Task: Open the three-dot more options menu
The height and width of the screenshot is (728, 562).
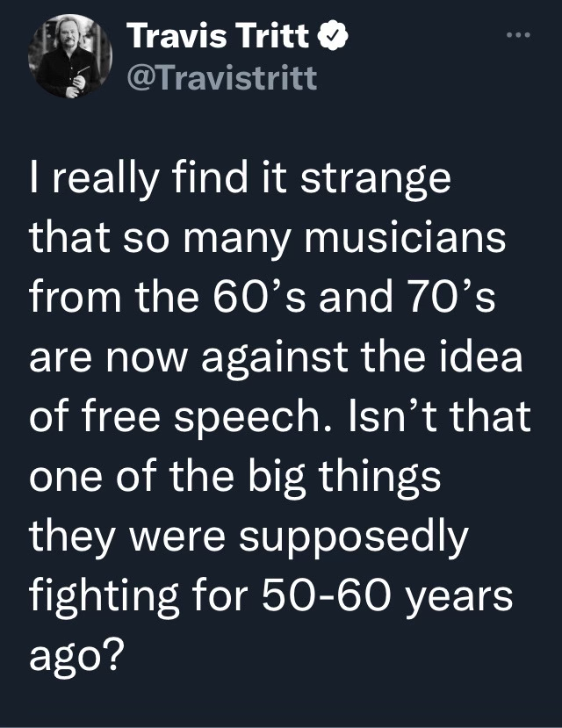Action: 520,36
